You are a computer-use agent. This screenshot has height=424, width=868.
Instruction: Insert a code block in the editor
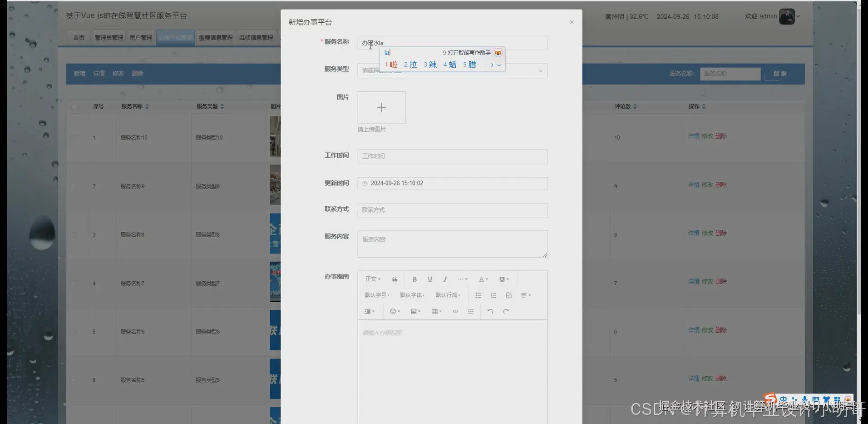pyautogui.click(x=455, y=311)
